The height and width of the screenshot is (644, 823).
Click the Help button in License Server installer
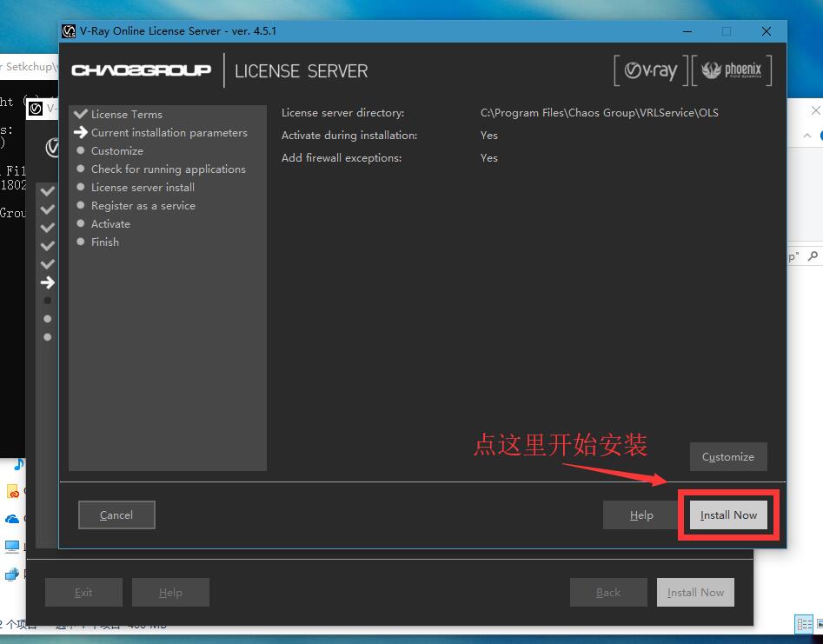[x=640, y=515]
